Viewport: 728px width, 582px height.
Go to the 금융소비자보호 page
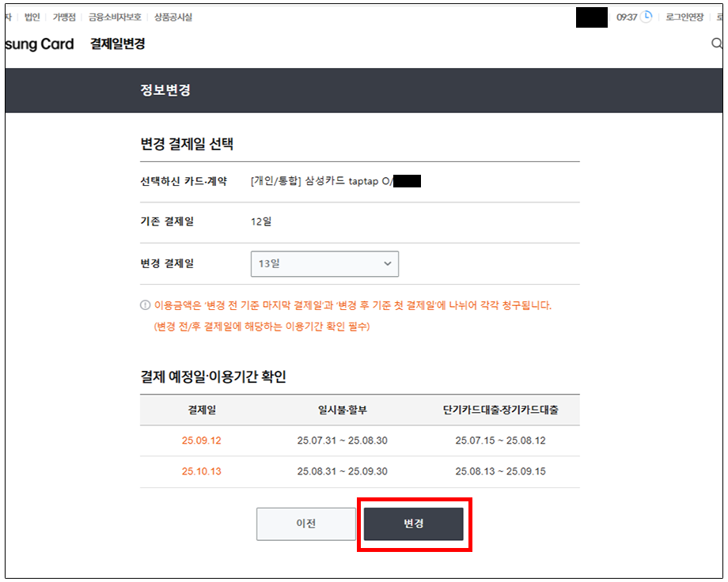(x=115, y=17)
